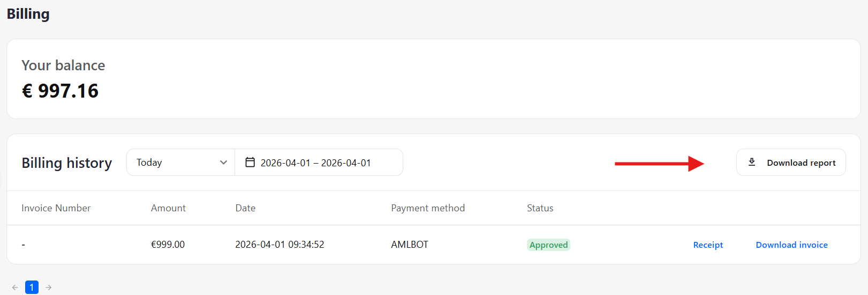Go to the next page with right arrow
This screenshot has height=295, width=868.
pos(49,287)
